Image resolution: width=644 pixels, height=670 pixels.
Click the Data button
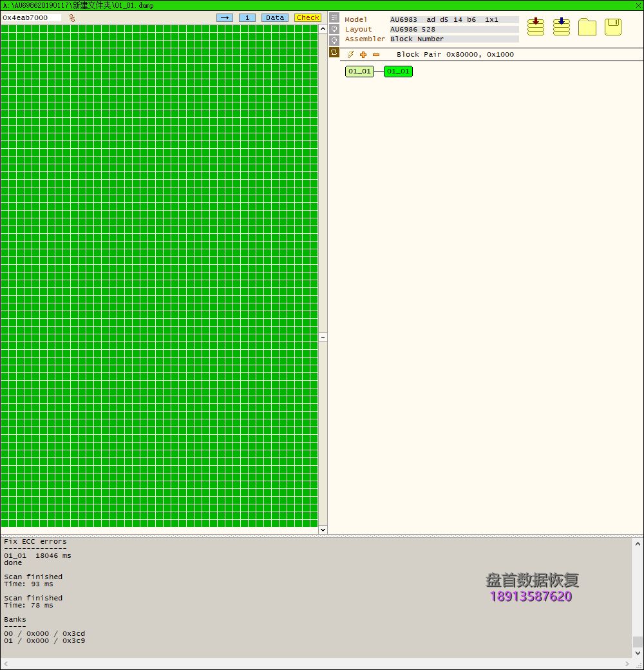(275, 17)
